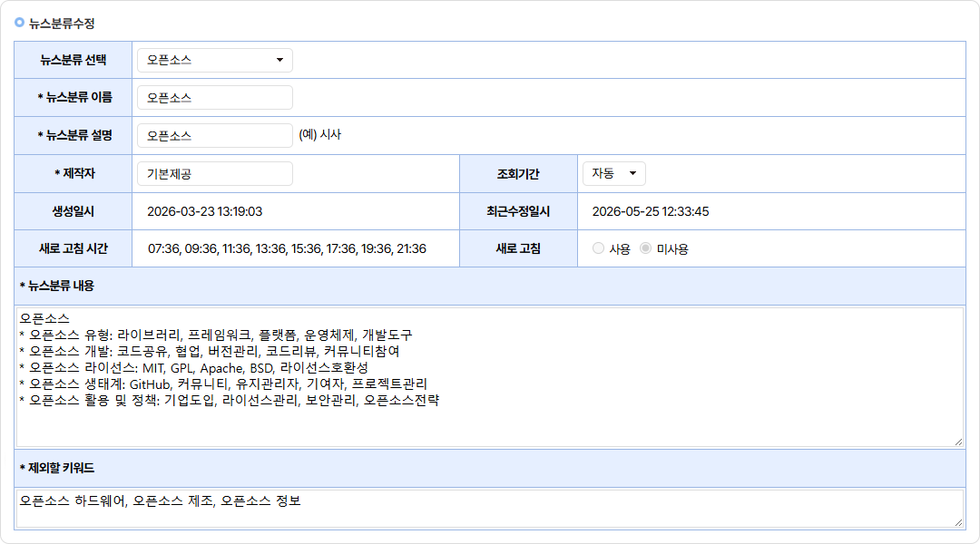Screen dimensions: 980x544
Task: Click the 제작자 field containing 기본제공
Action: (x=214, y=174)
